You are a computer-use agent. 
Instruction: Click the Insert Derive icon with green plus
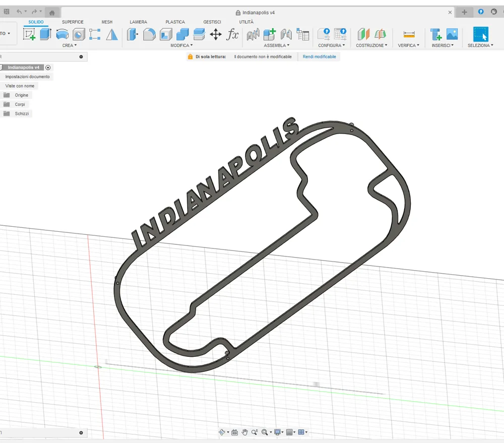tap(436, 34)
